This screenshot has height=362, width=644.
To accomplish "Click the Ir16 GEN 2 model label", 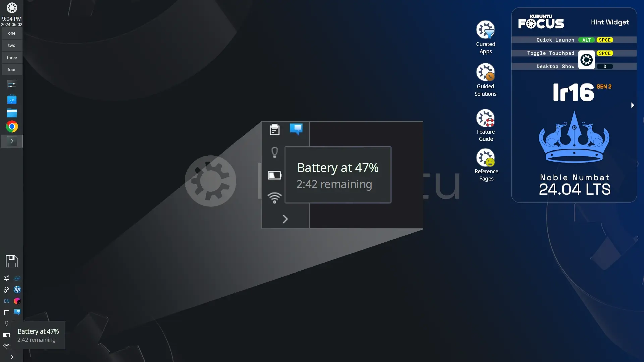I will pyautogui.click(x=582, y=92).
